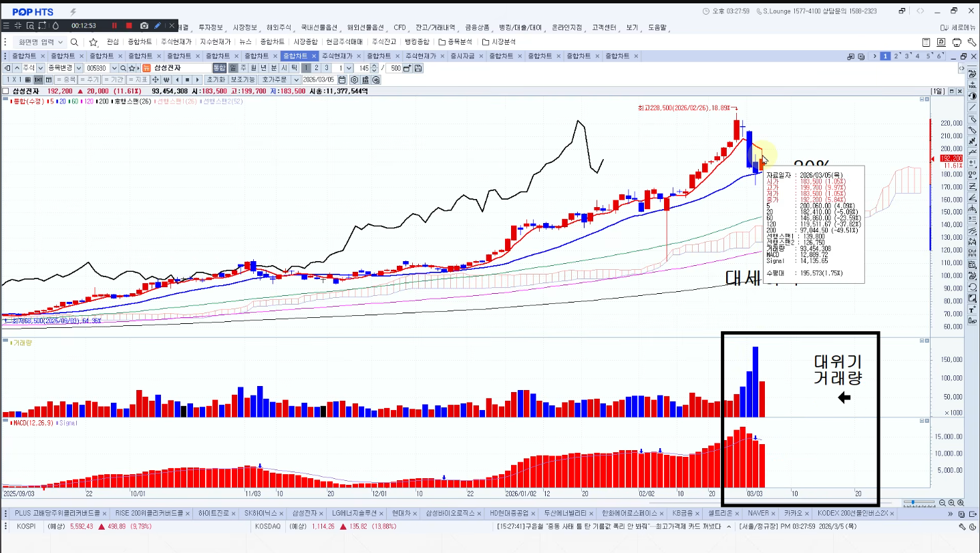Expand more bottom stock tabs chevron
The image size is (980, 553).
950,514
